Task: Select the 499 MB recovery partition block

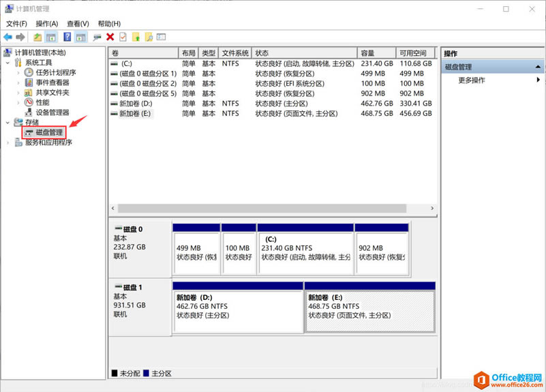Action: click(196, 250)
